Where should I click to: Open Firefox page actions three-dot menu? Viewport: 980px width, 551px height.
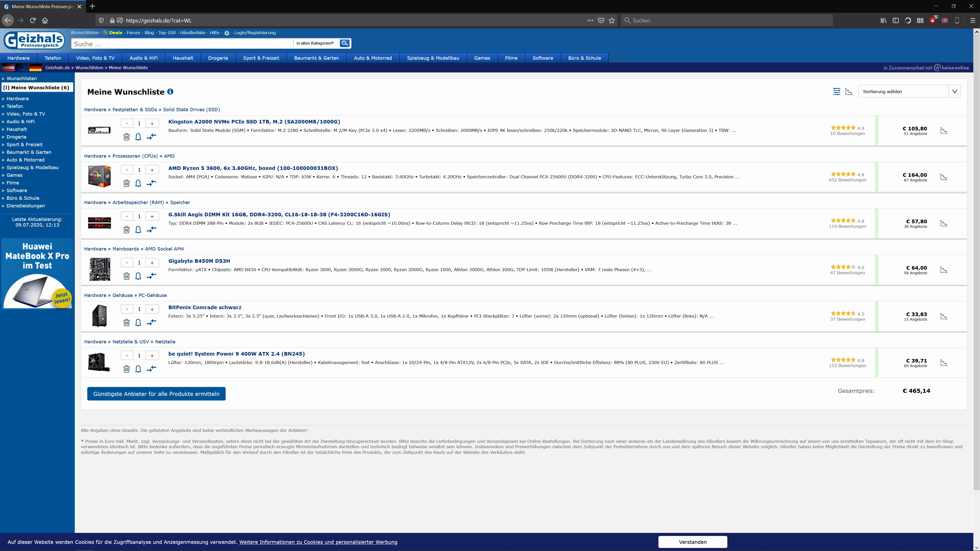590,20
